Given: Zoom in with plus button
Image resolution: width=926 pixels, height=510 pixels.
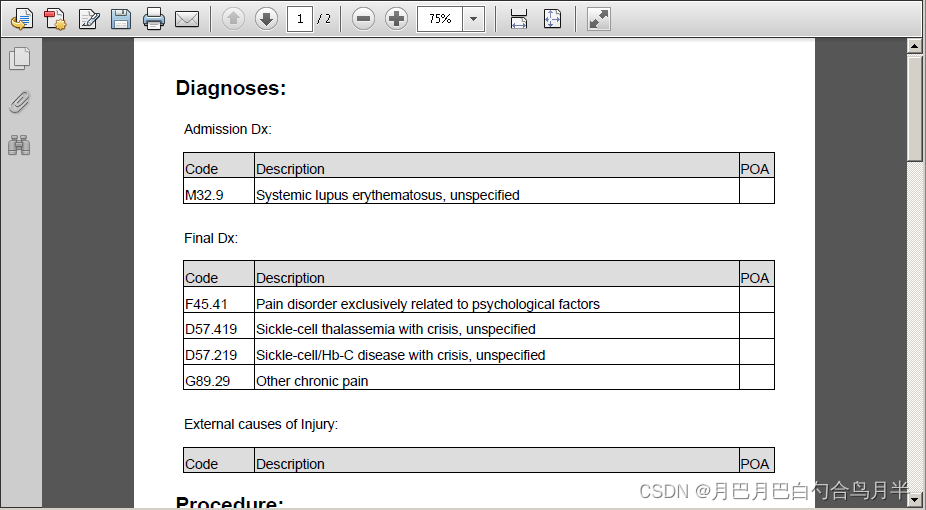Looking at the screenshot, I should (396, 19).
